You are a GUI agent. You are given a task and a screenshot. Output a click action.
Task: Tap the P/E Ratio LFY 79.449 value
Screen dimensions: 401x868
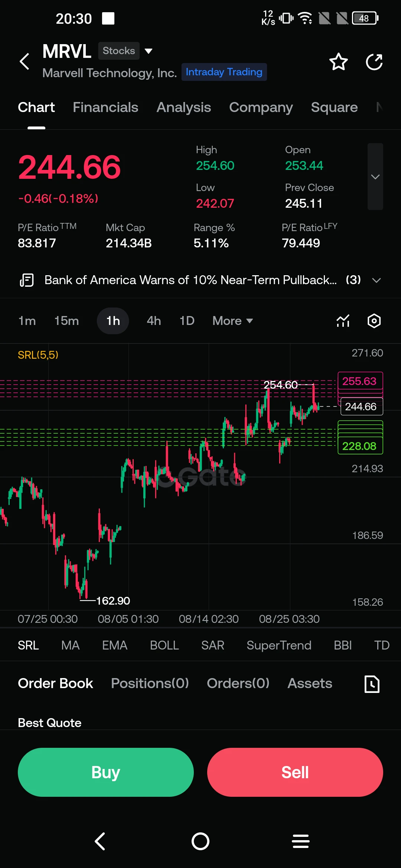pos(301,243)
